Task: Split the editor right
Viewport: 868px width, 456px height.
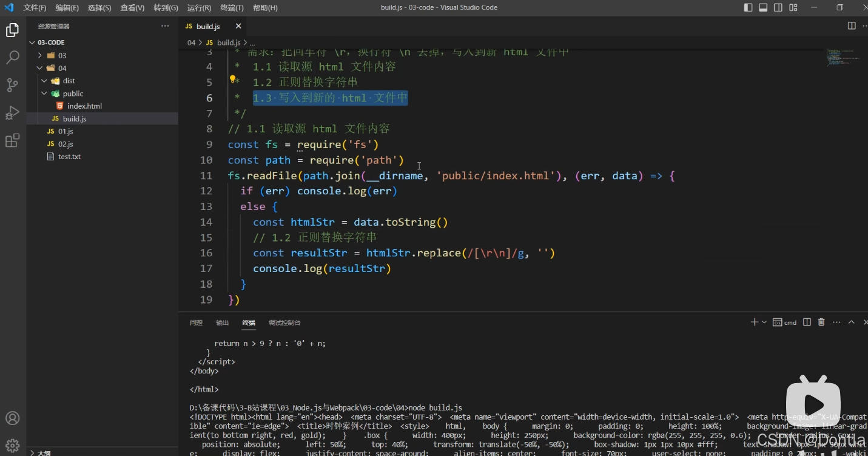Action: coord(851,26)
